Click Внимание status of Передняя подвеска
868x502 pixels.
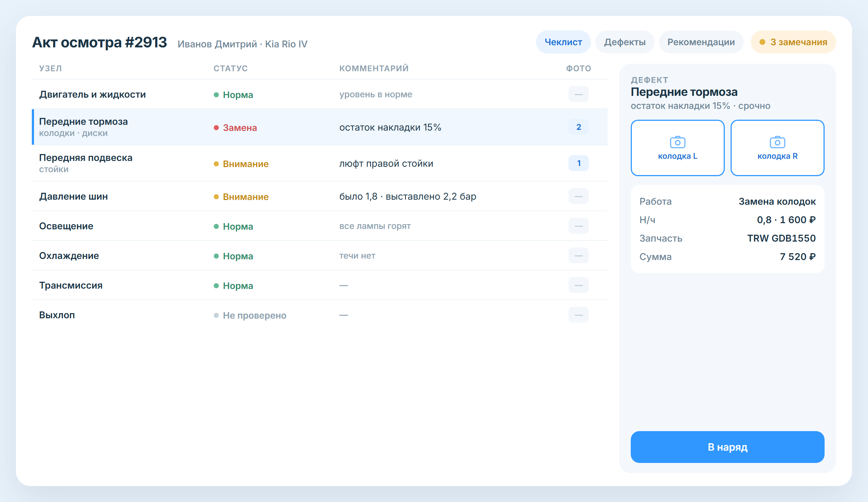point(241,164)
